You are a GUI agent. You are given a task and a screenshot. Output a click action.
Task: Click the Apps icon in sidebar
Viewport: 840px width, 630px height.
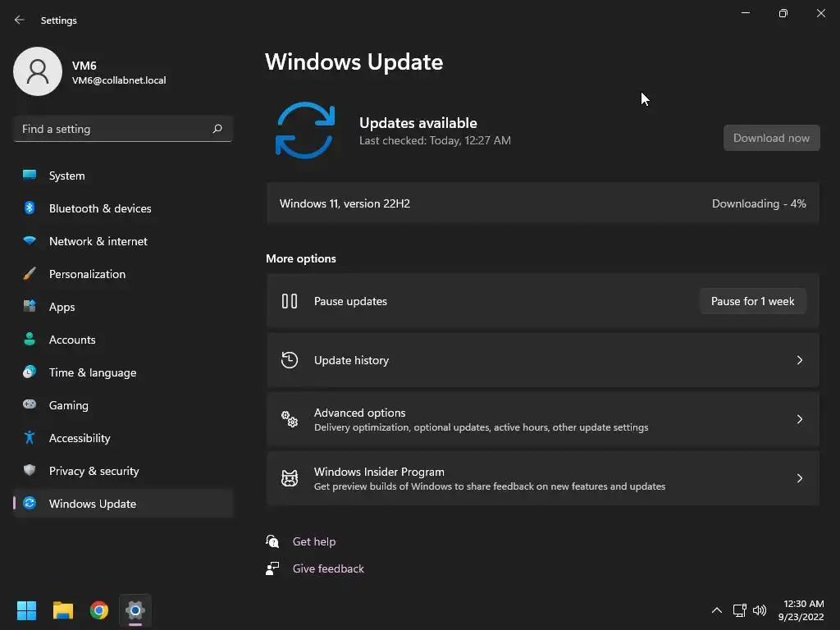coord(30,307)
